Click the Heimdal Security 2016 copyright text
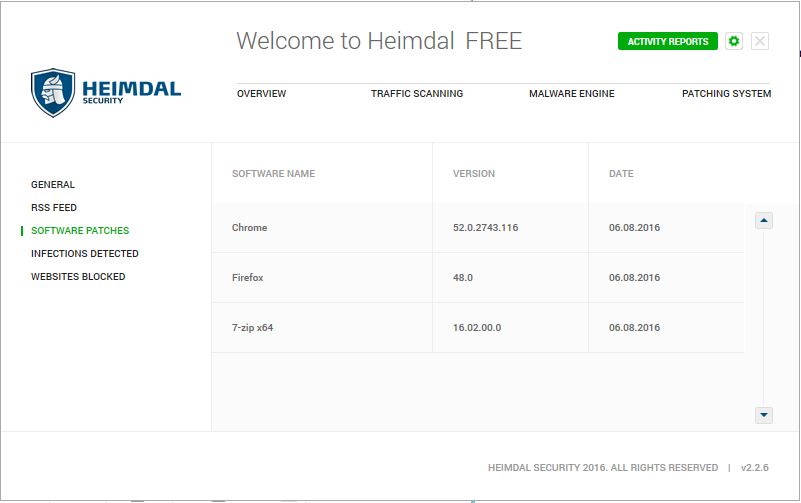The image size is (801, 503). 603,468
